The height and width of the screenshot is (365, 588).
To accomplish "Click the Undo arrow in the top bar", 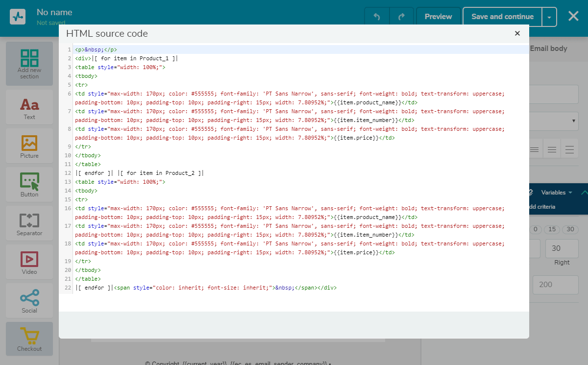I will (377, 17).
